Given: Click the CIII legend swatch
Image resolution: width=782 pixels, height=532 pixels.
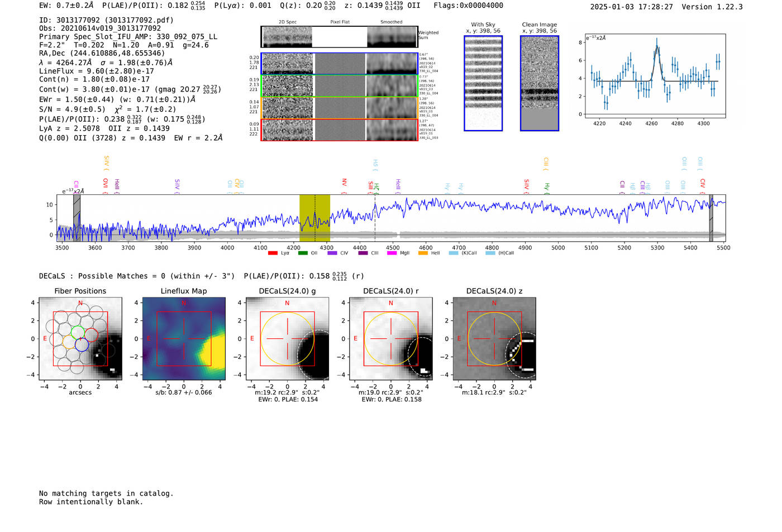Looking at the screenshot, I should click(363, 253).
